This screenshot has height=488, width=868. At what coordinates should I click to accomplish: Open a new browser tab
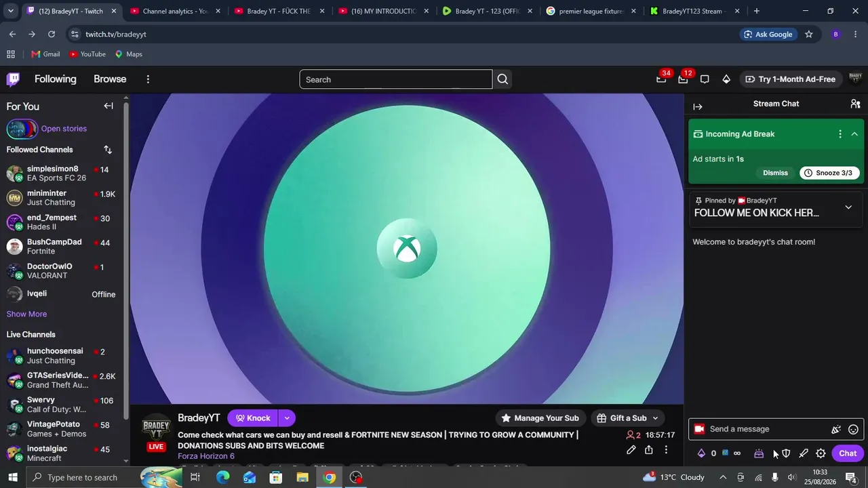[757, 11]
